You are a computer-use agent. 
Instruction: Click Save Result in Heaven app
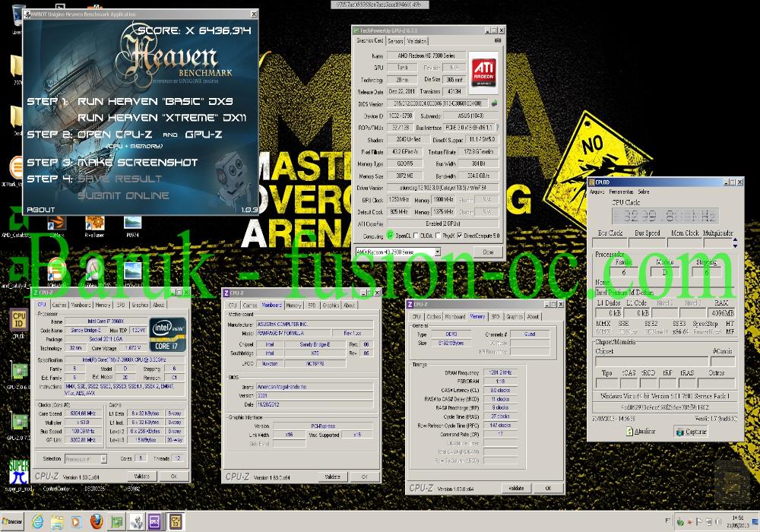[119, 179]
